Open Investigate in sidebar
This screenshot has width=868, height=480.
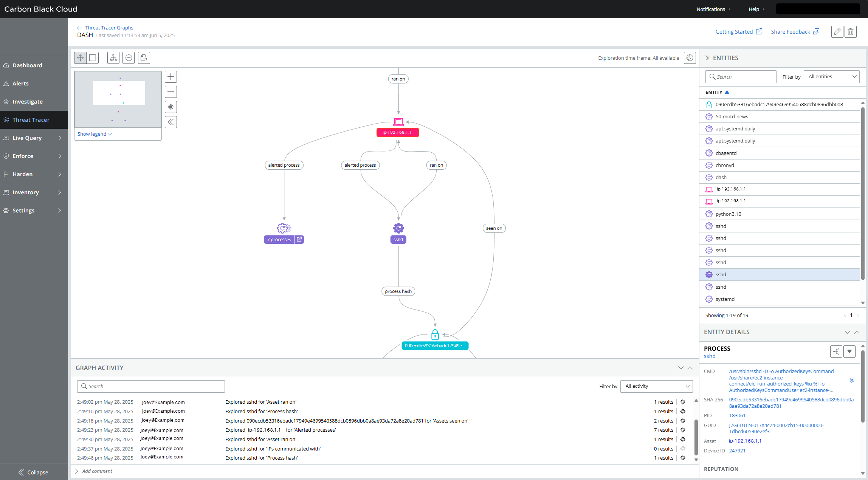(34, 102)
